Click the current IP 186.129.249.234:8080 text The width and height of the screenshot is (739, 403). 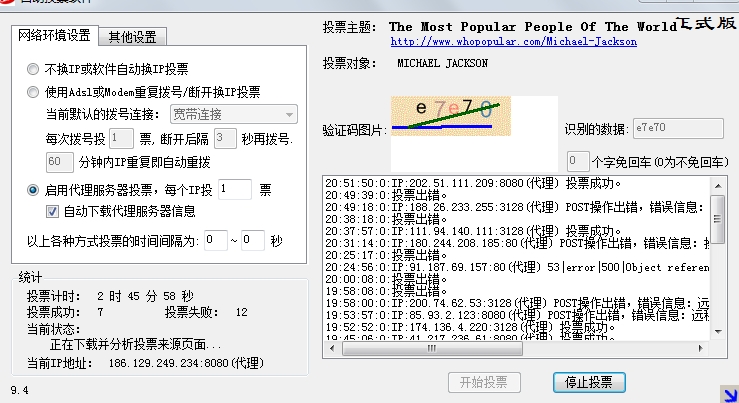pos(186,363)
